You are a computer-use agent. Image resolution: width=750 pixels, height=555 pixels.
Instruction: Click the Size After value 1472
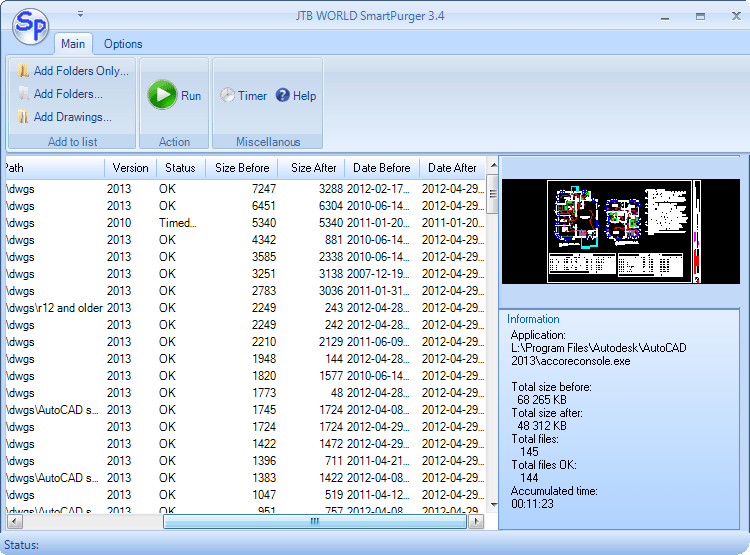pyautogui.click(x=331, y=444)
